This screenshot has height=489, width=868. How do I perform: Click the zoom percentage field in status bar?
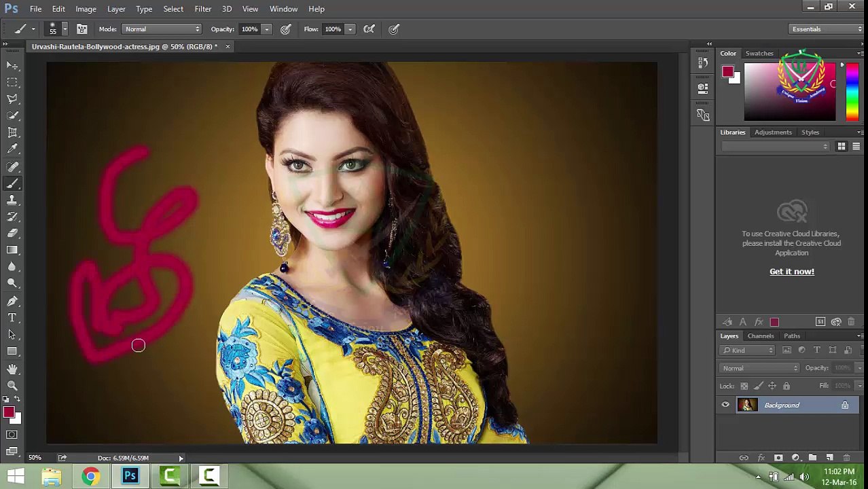pyautogui.click(x=35, y=458)
